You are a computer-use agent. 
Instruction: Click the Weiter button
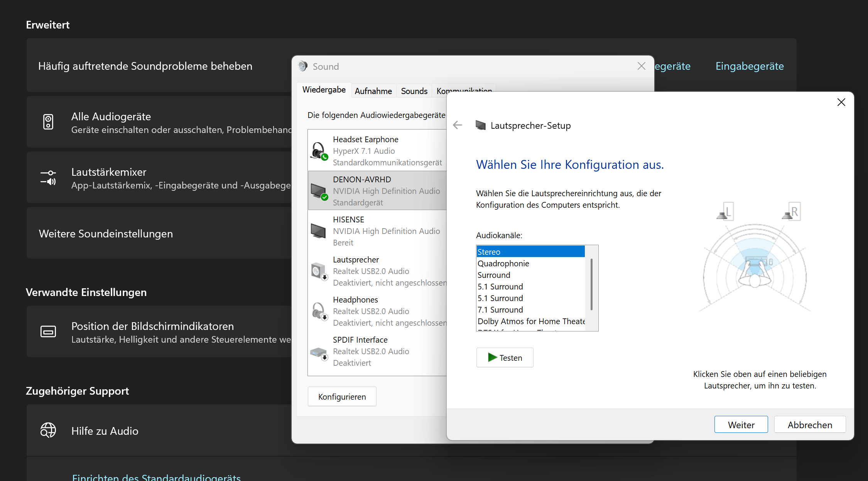tap(741, 425)
